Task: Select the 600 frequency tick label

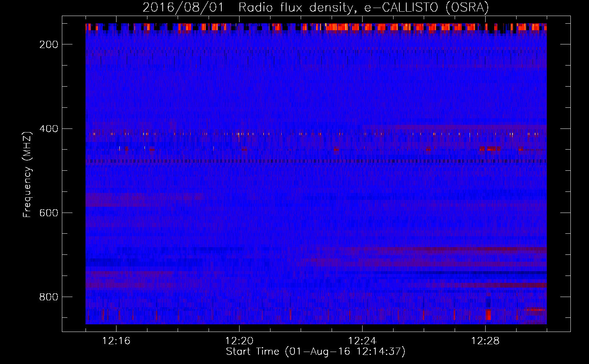Action: pyautogui.click(x=49, y=213)
